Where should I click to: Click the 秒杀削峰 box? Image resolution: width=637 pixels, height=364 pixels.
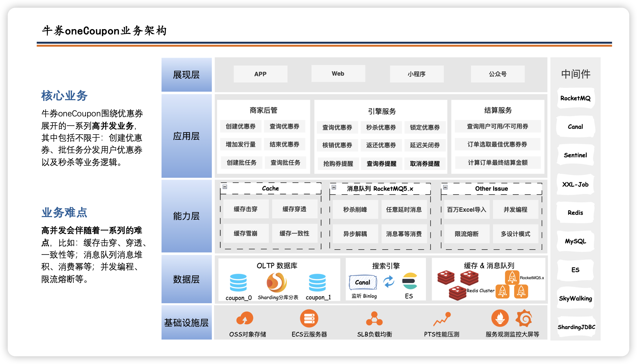click(355, 209)
